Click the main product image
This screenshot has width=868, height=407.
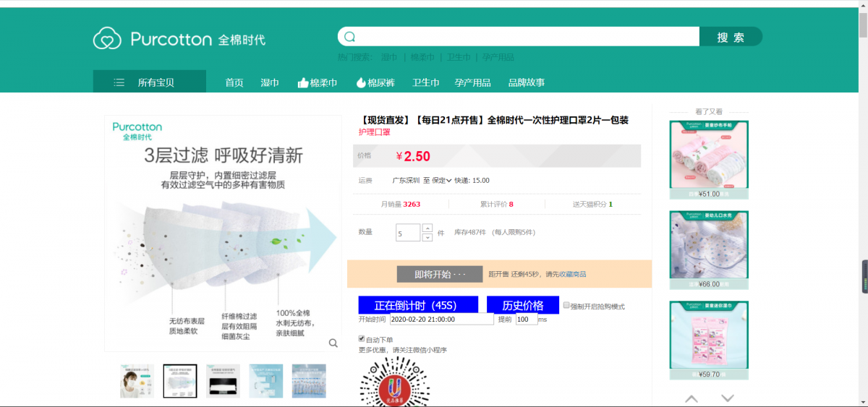point(224,234)
